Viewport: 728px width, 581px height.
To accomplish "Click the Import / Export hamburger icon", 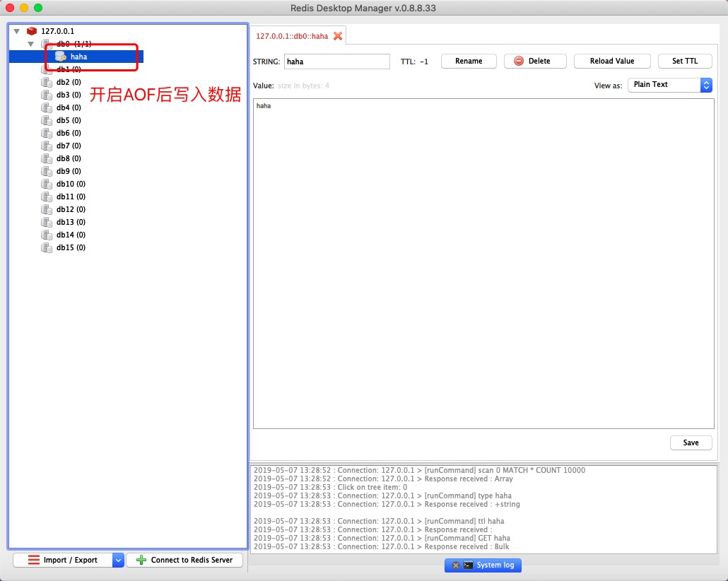I will point(34,560).
